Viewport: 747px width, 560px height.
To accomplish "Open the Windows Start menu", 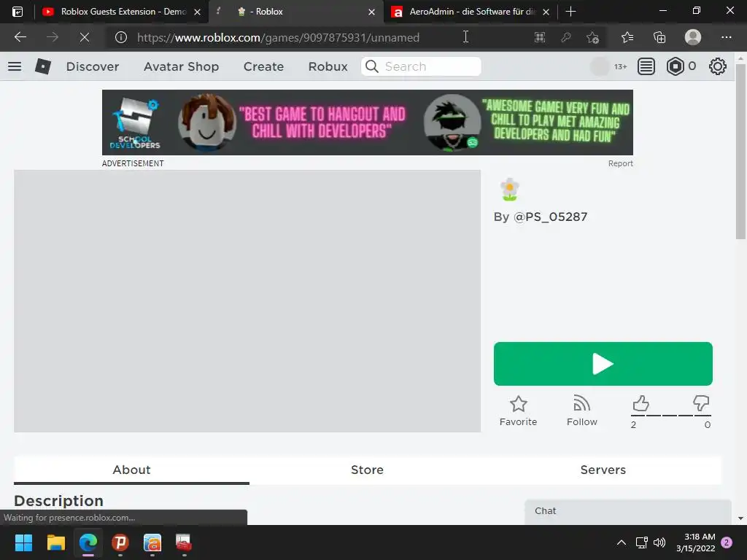I will 23,542.
